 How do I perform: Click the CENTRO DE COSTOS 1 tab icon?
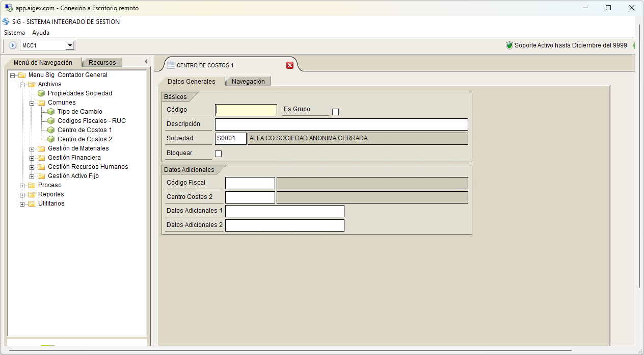tap(171, 65)
